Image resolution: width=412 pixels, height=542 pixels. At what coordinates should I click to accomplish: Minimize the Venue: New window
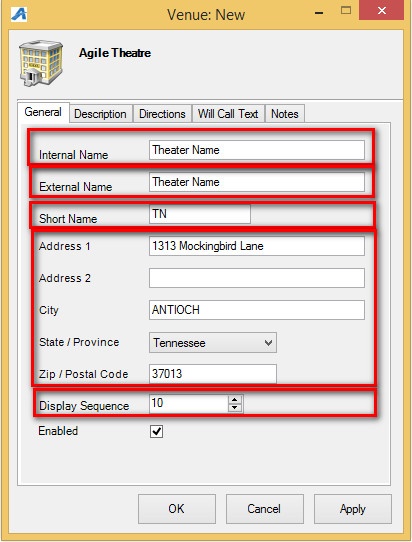[319, 13]
